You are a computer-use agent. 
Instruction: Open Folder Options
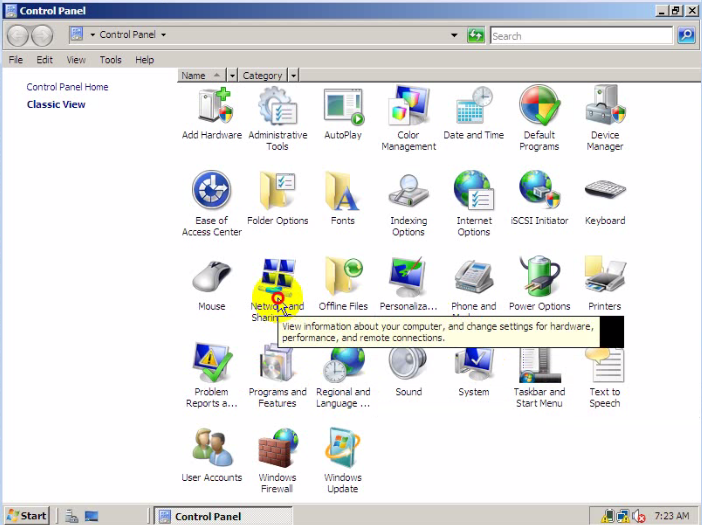pos(278,198)
